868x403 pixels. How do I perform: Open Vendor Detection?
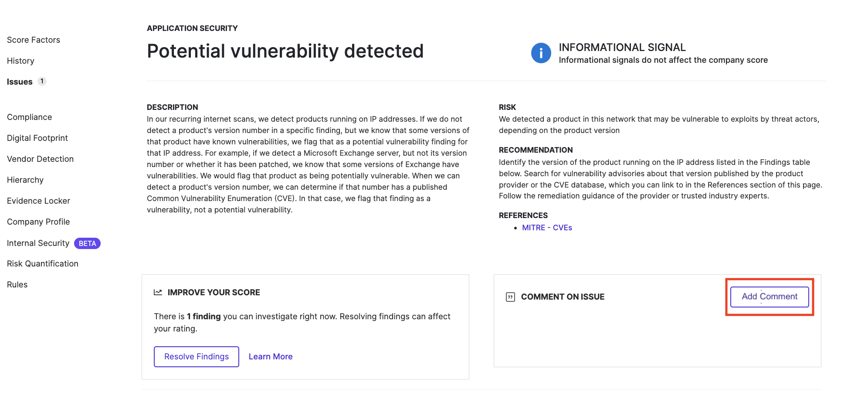click(40, 159)
